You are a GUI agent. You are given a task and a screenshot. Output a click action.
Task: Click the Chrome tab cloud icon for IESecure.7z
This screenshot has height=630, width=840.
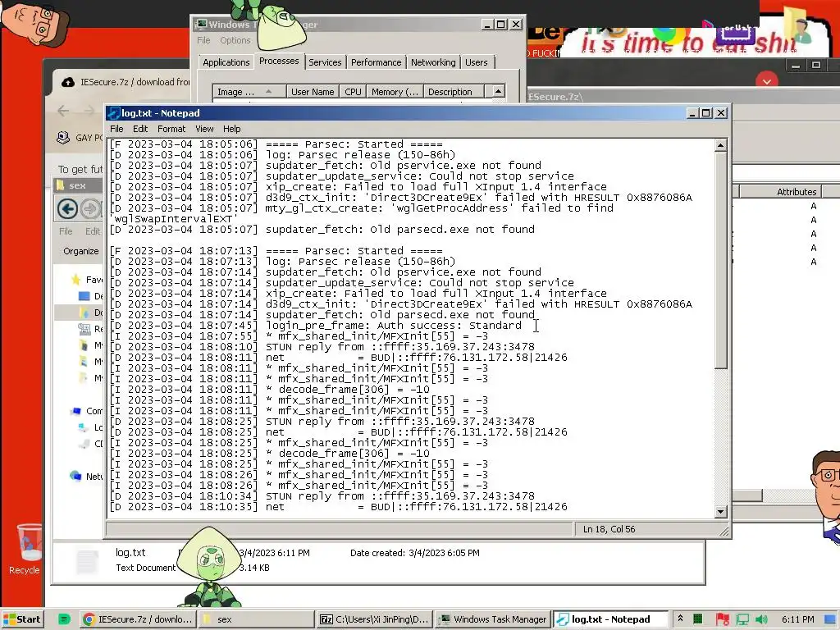[x=68, y=82]
